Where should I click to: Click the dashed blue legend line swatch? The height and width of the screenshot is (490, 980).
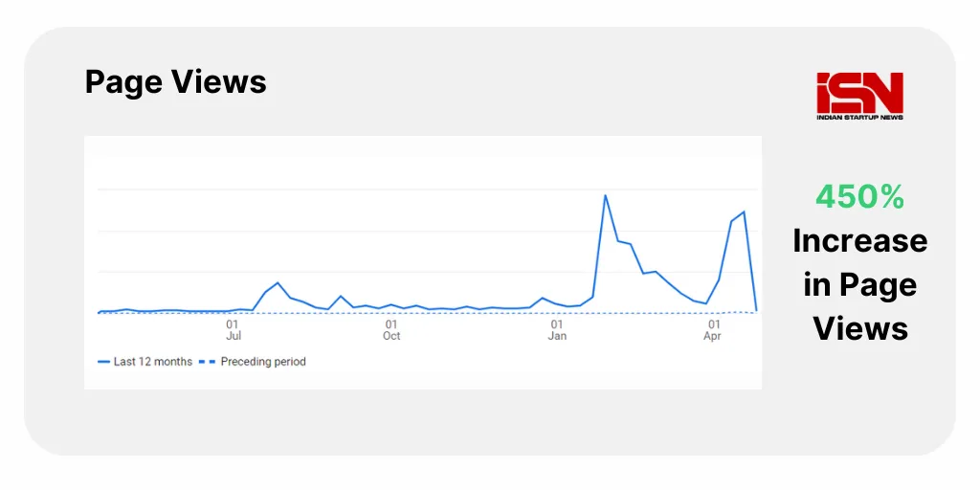click(x=206, y=362)
